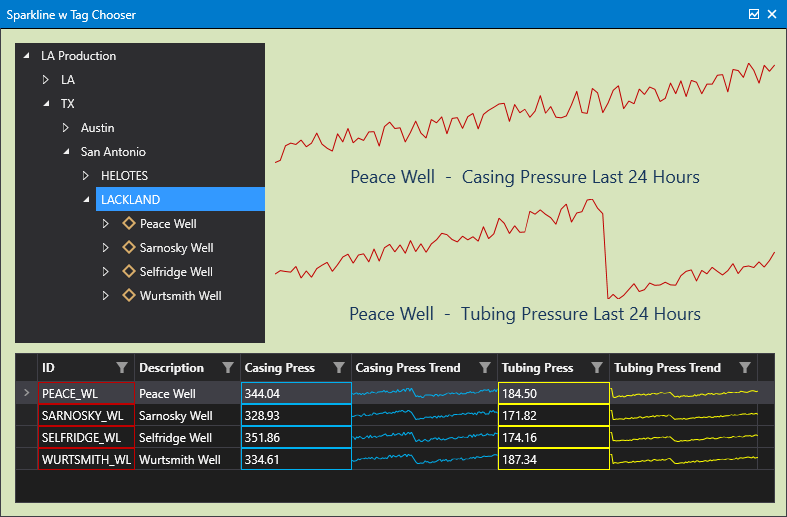Expand the LA tree node
Image resolution: width=787 pixels, height=517 pixels.
click(46, 80)
